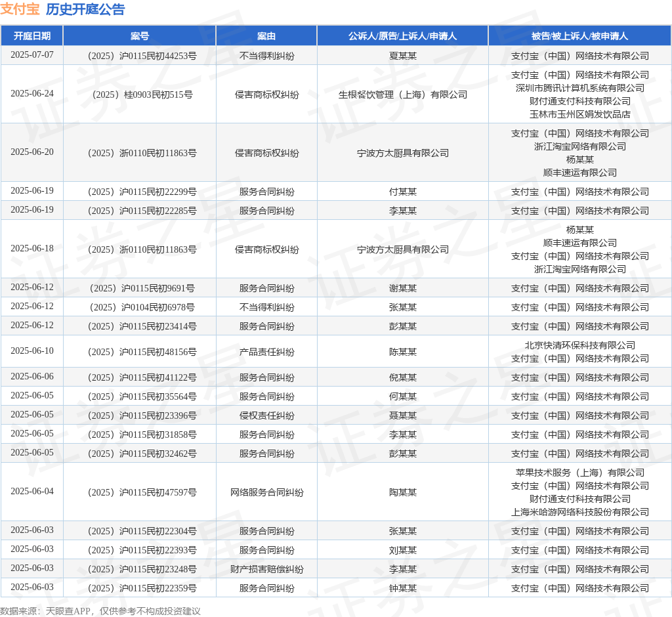This screenshot has height=617, width=672.
Task: Click cause 网络服务合同纠纷
Action: [x=266, y=492]
